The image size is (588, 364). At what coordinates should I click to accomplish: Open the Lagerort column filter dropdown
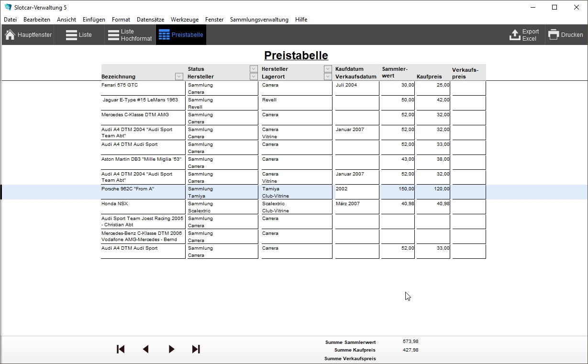328,77
